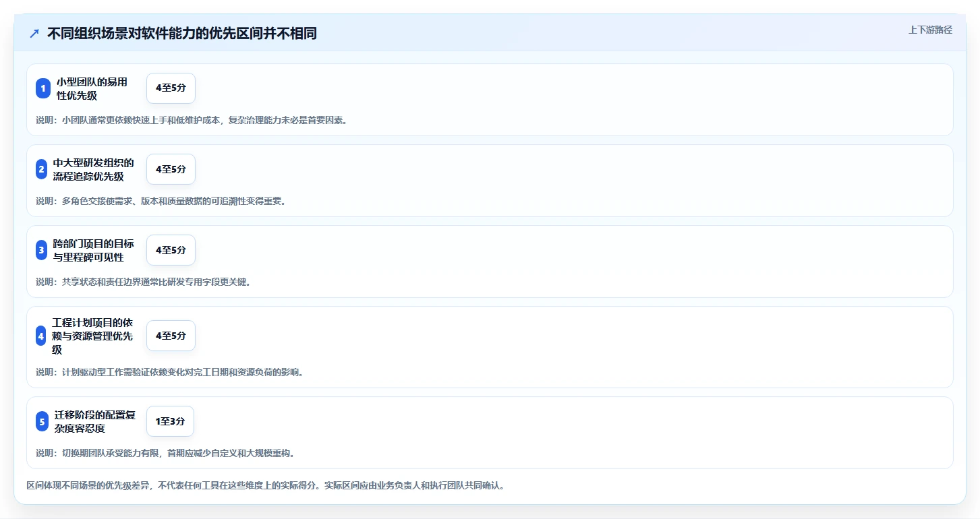Image resolution: width=980 pixels, height=519 pixels.
Task: Click the 上下游路径 label in the header
Action: click(930, 30)
